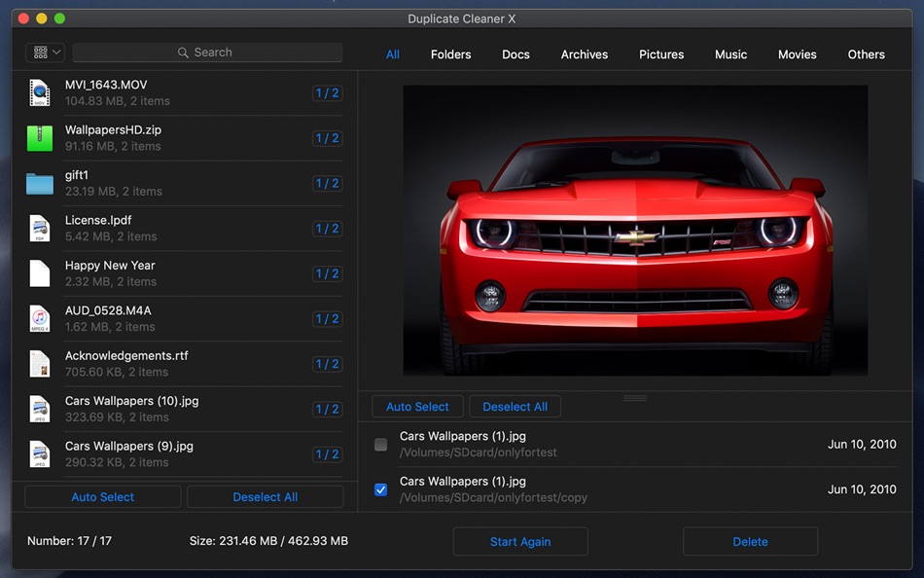Image resolution: width=924 pixels, height=578 pixels.
Task: Switch to the Docs filter tab
Action: coord(515,54)
